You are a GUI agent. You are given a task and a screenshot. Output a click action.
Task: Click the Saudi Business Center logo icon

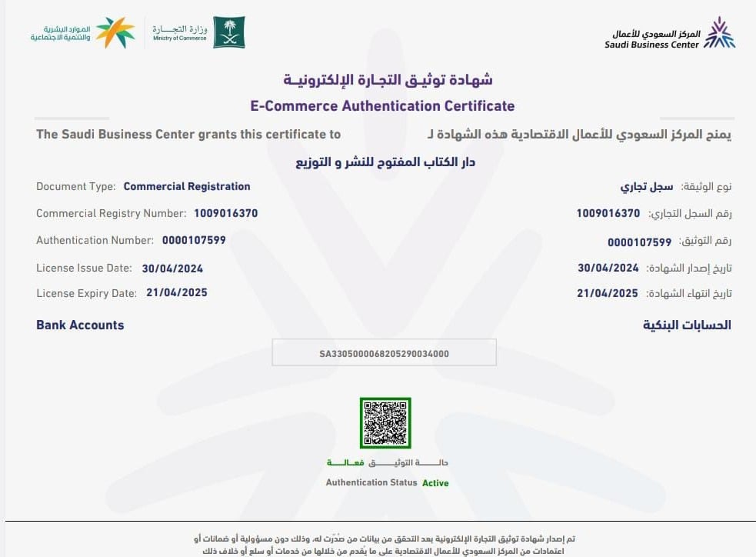click(721, 33)
